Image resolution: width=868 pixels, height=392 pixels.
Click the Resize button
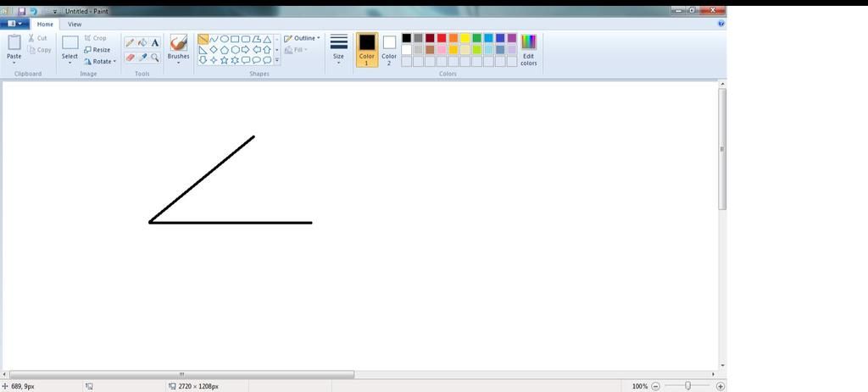97,50
